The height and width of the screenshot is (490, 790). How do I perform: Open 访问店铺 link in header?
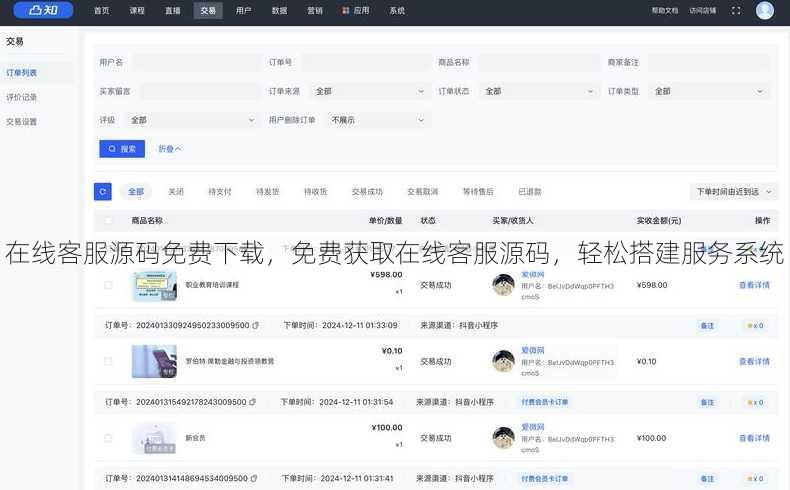click(x=703, y=11)
